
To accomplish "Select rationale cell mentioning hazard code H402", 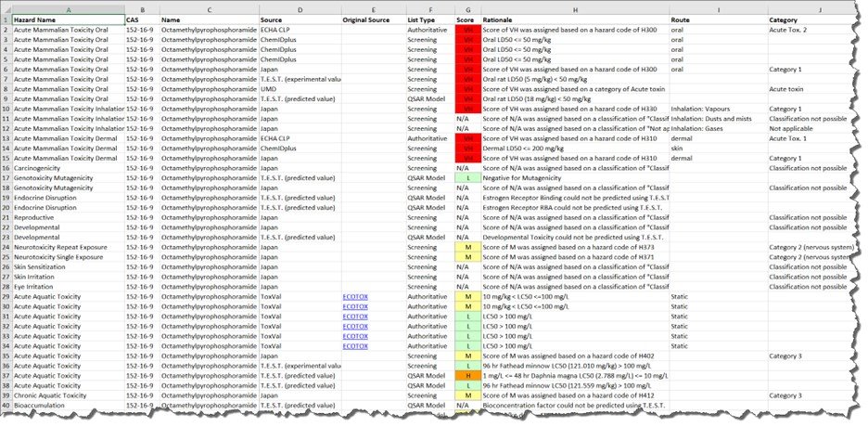I will click(575, 356).
